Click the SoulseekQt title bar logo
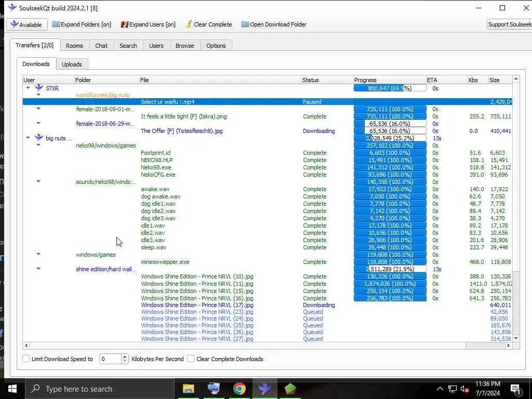This screenshot has width=532, height=399. 12,7
